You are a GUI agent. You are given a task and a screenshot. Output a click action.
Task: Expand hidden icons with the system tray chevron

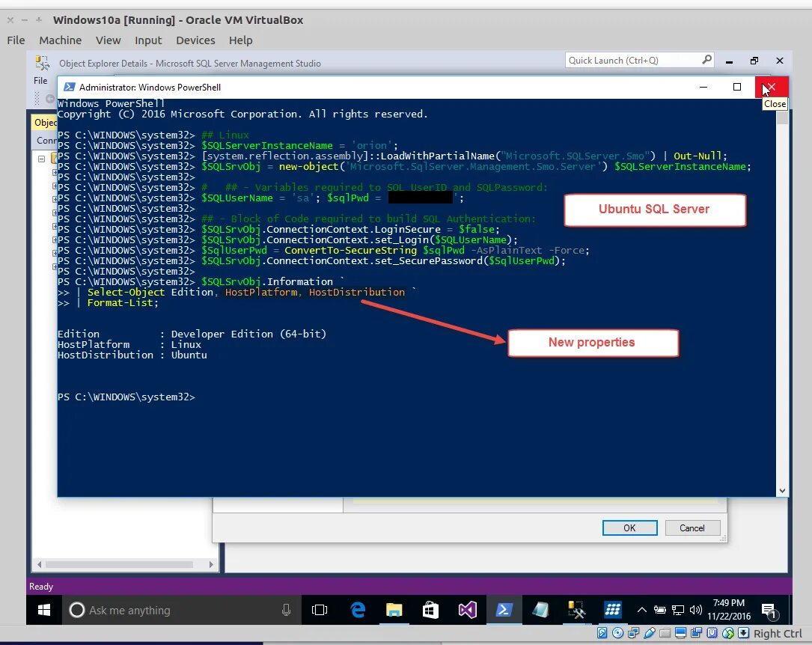pos(641,610)
